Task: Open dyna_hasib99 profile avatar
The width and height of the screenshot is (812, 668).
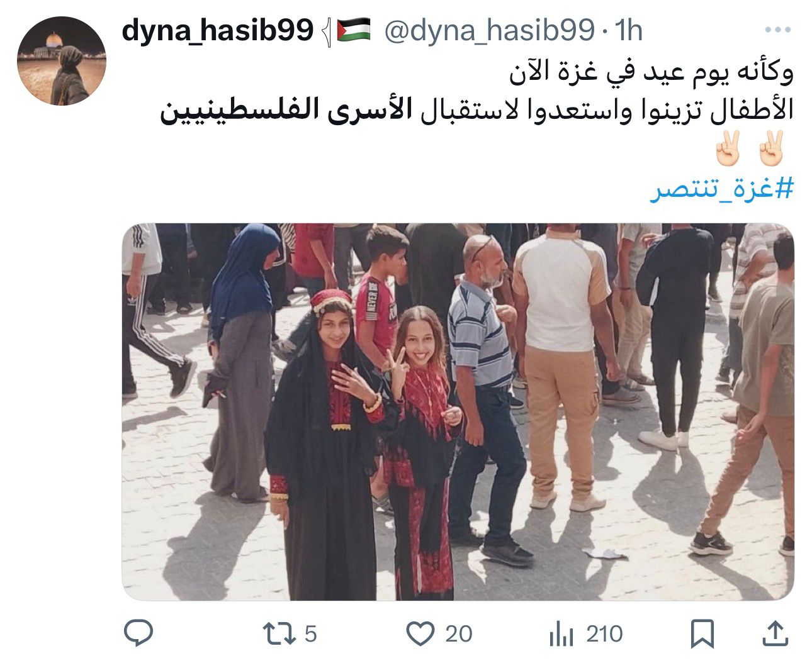Action: point(62,61)
